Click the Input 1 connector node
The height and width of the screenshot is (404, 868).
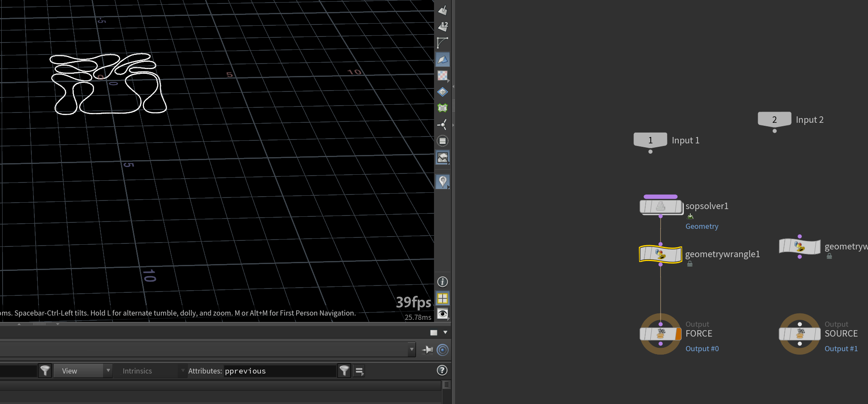click(650, 140)
